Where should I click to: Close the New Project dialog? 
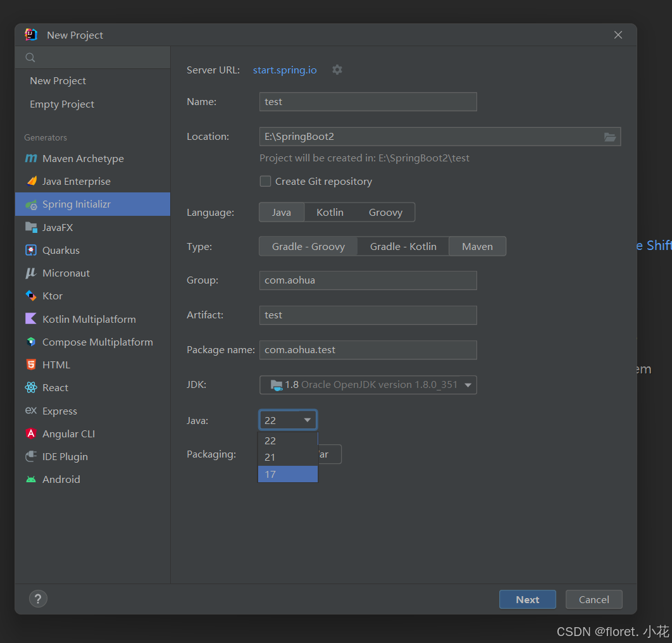click(x=618, y=35)
